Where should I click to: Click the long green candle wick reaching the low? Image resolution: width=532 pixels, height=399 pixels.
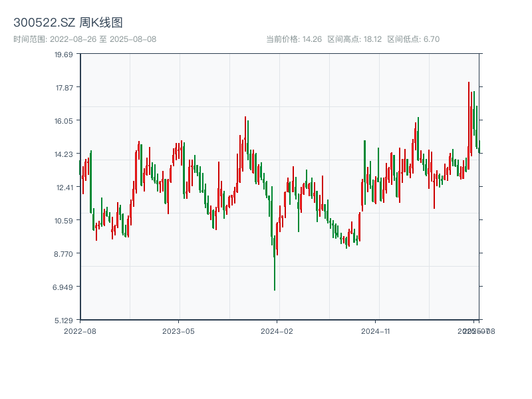point(275,273)
